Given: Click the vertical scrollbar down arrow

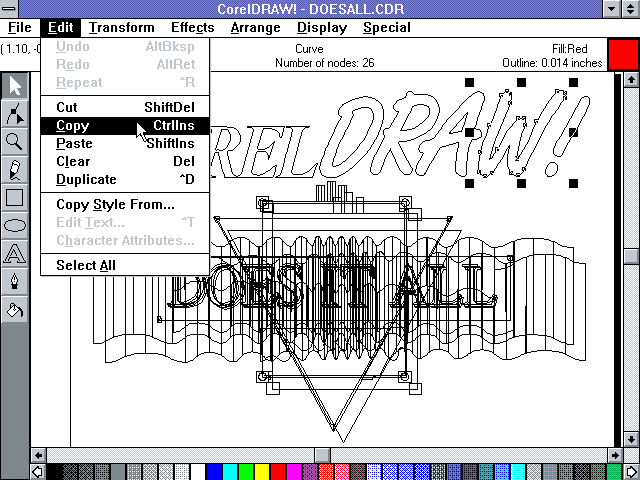Looking at the screenshot, I should pos(631,440).
